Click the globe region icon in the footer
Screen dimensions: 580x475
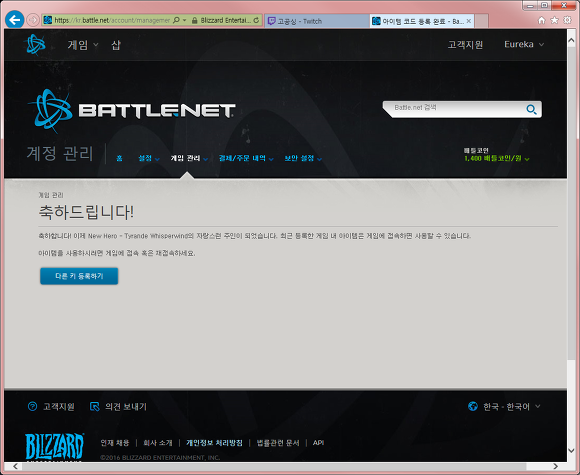click(473, 406)
